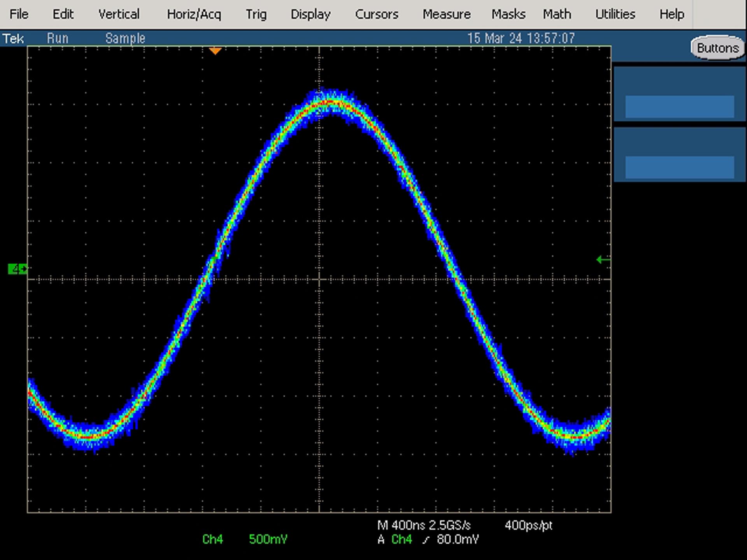Open the Masks menu
The width and height of the screenshot is (747, 560).
[x=508, y=14]
